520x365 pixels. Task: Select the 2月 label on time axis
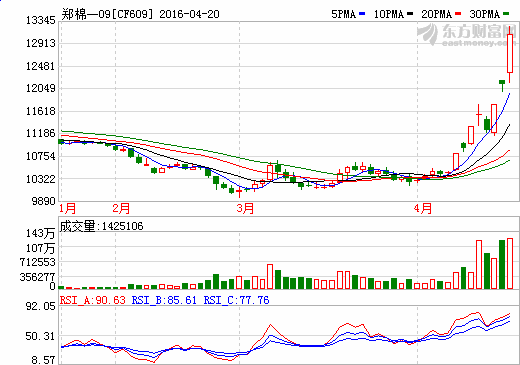click(121, 209)
